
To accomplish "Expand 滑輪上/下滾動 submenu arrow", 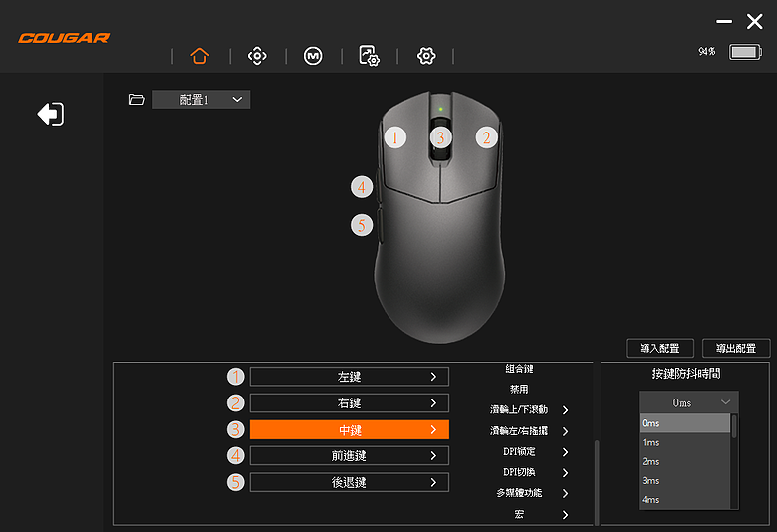I will 566,410.
